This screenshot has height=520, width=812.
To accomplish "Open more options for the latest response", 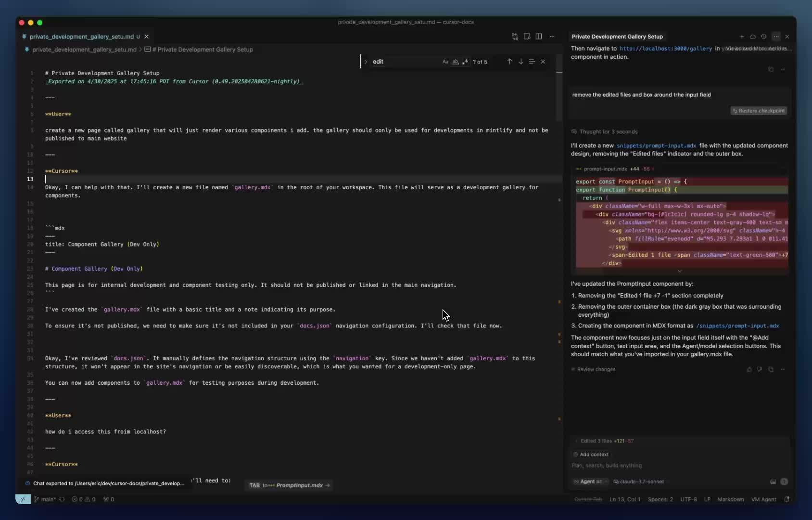I will tap(783, 369).
